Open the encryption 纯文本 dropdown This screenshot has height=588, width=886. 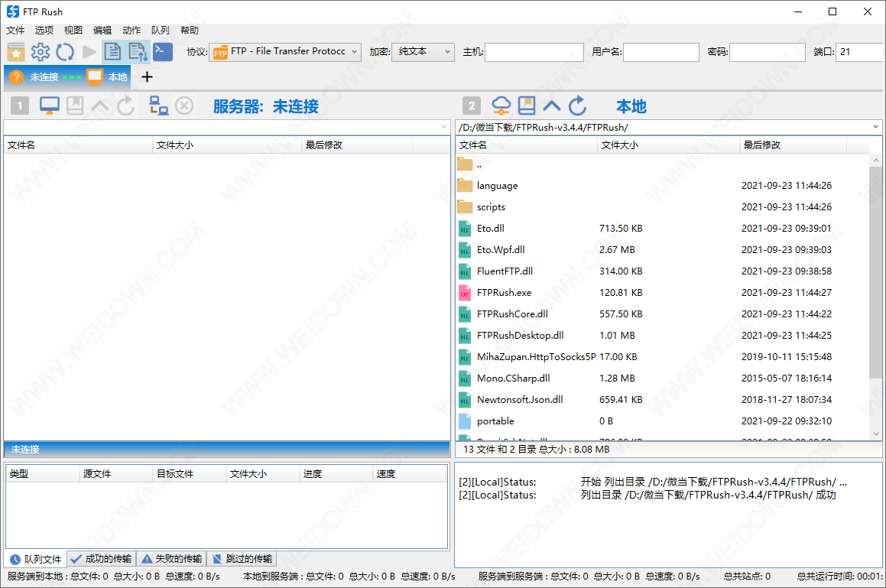(423, 52)
